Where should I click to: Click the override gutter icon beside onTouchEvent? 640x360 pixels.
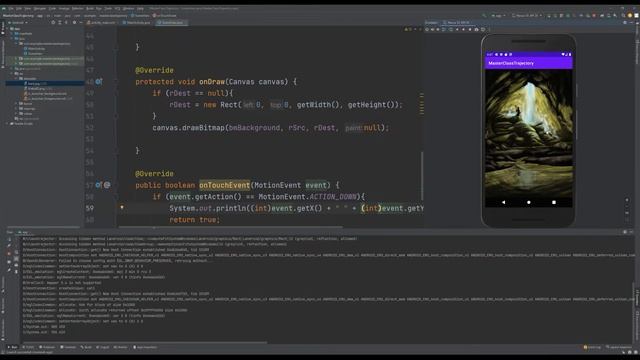[98, 185]
